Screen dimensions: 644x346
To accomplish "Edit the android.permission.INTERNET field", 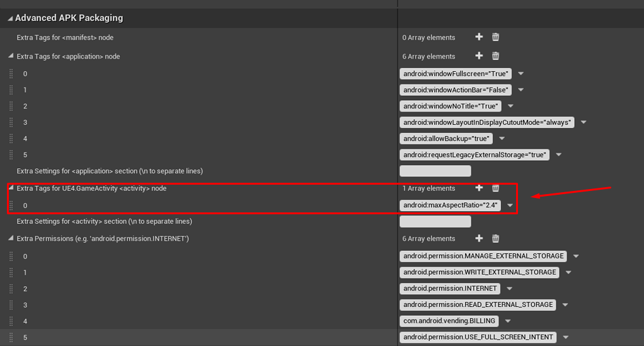I will (450, 289).
